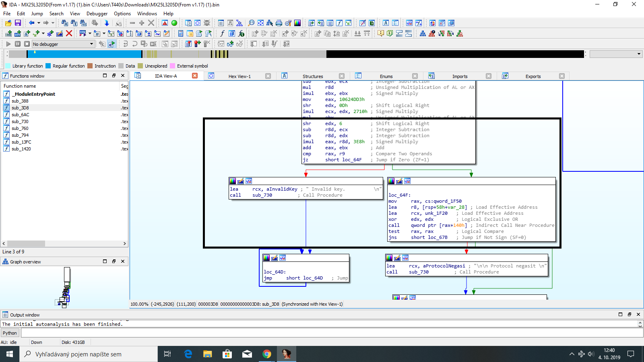
Task: Click the Open file folder icon
Action: (8, 23)
